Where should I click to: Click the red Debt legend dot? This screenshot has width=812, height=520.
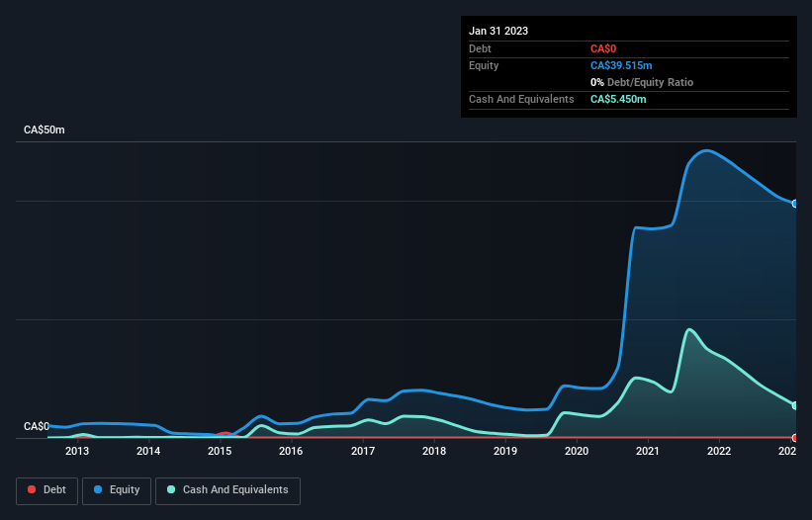click(32, 489)
